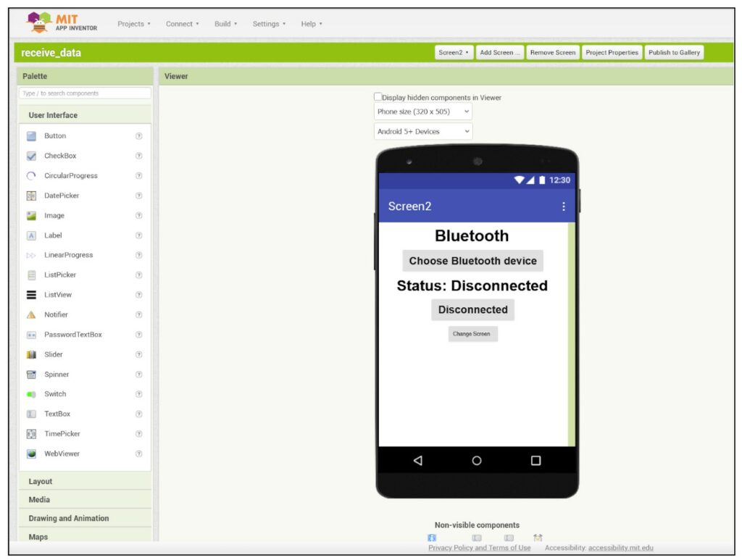Open help for the TextBox component
Screen dimensions: 742x560
pos(138,414)
